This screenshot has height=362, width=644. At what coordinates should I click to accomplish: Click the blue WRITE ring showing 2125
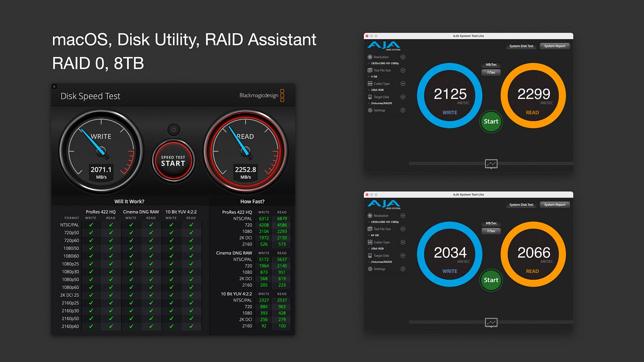click(450, 96)
